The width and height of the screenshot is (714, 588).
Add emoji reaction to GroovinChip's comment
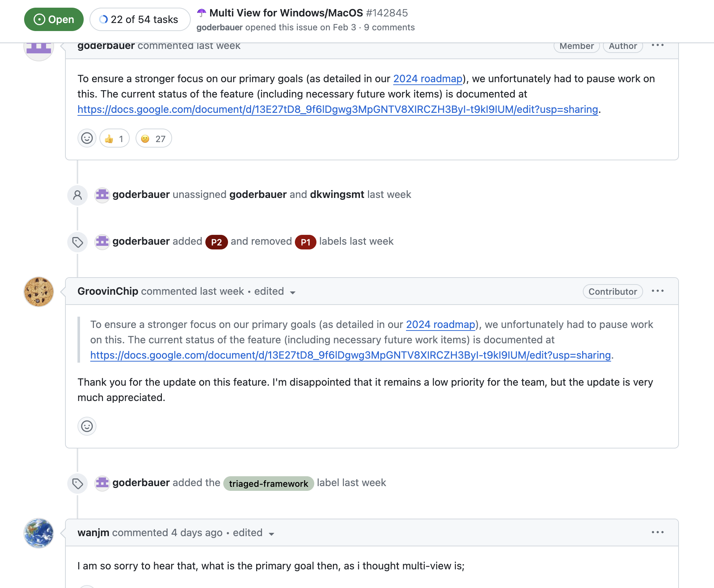point(87,426)
